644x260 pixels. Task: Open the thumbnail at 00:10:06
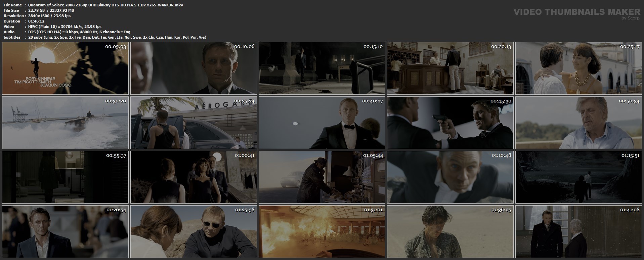[194, 68]
